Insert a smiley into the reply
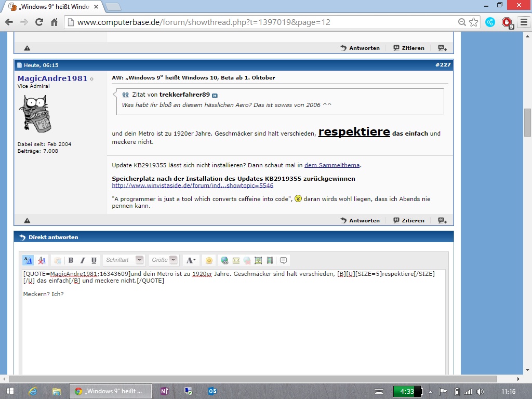This screenshot has height=399, width=532. (x=209, y=261)
